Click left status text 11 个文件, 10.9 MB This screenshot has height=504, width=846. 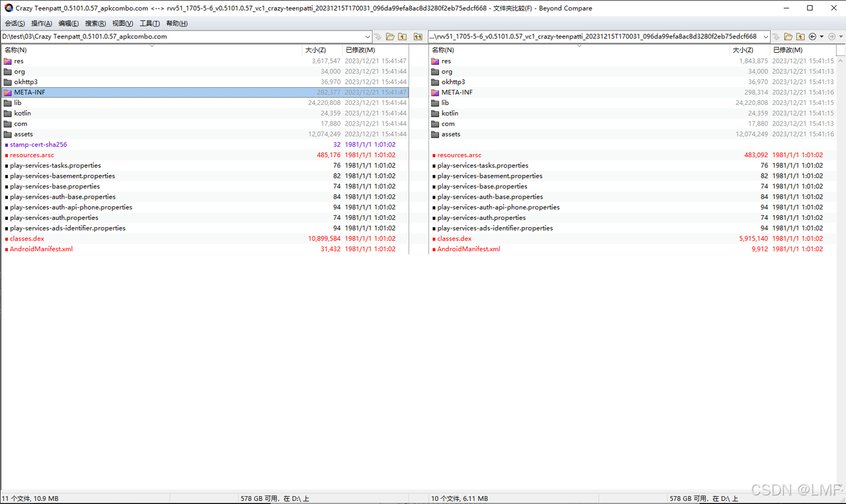point(30,499)
